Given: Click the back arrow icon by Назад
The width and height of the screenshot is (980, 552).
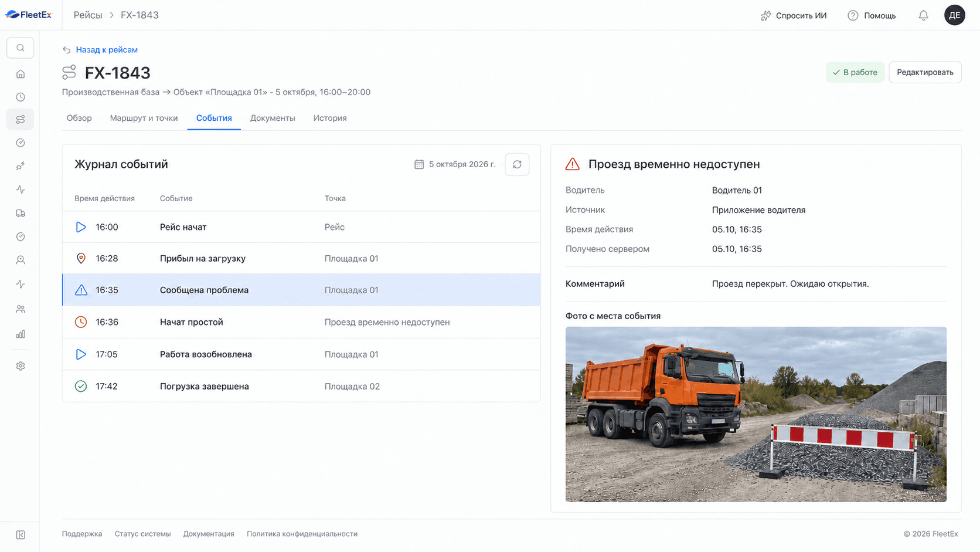Looking at the screenshot, I should click(67, 50).
